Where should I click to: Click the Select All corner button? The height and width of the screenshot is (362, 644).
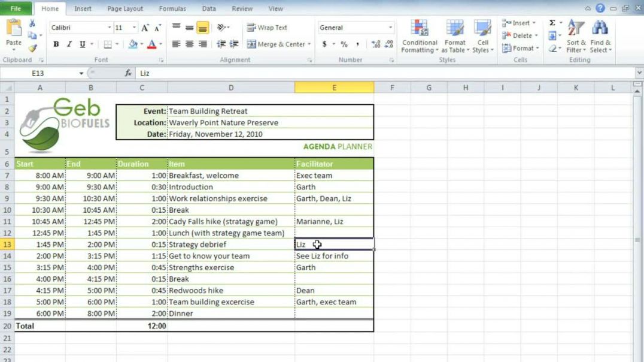(7, 88)
